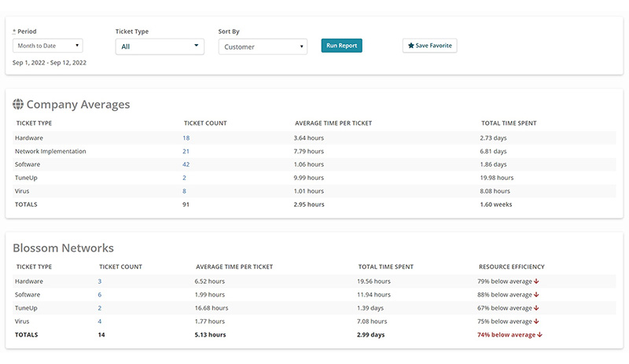Click the 19.56 hours Hardware total cell
Viewport: 629px width, 364px height.
click(373, 281)
